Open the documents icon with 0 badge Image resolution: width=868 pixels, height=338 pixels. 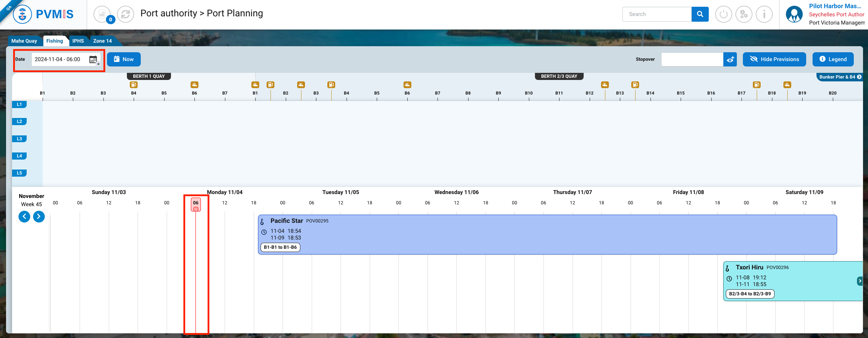[102, 15]
